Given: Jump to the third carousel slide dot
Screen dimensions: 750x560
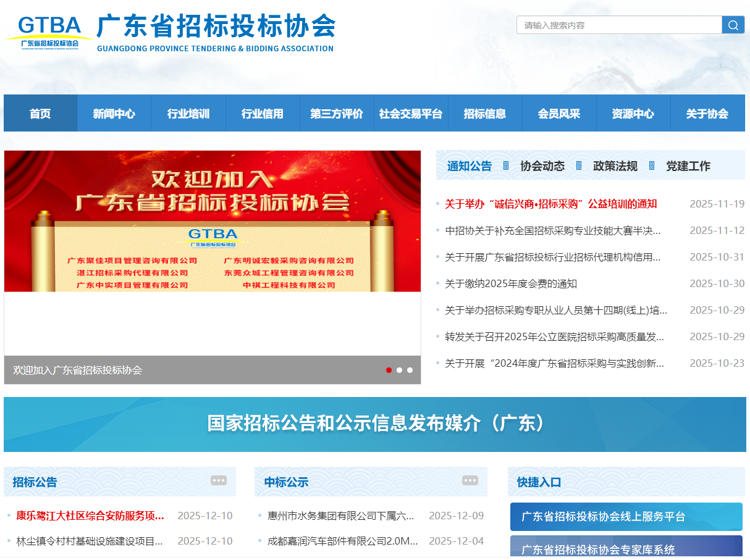Looking at the screenshot, I should [410, 370].
